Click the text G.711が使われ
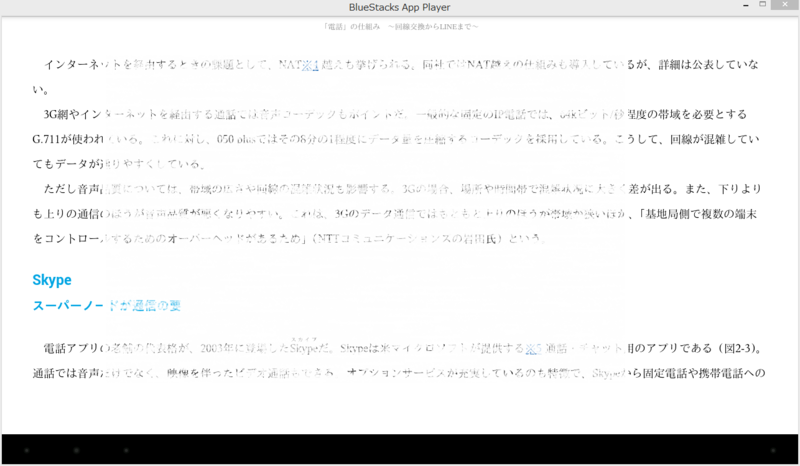Image resolution: width=800 pixels, height=466 pixels. [68, 139]
